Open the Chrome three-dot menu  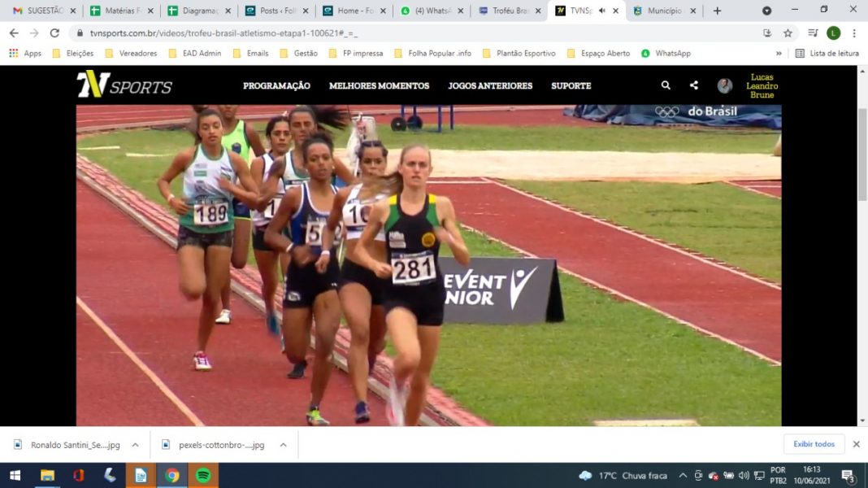(x=853, y=33)
